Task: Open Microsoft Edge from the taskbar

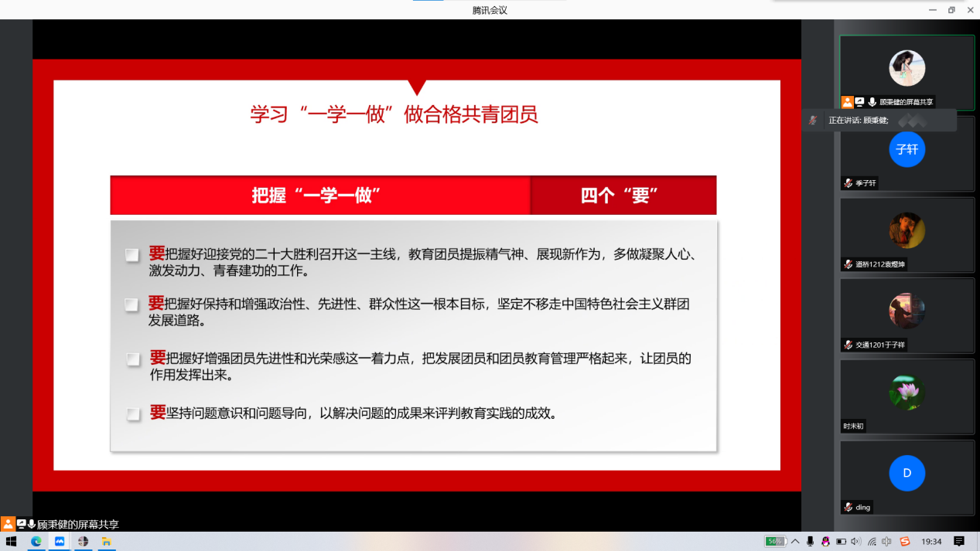Action: (x=36, y=542)
